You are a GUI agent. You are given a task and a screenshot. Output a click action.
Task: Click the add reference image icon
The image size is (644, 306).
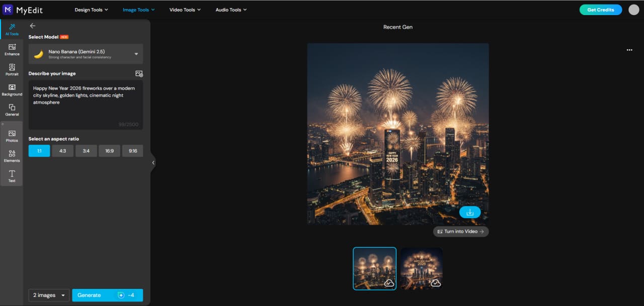(x=139, y=73)
